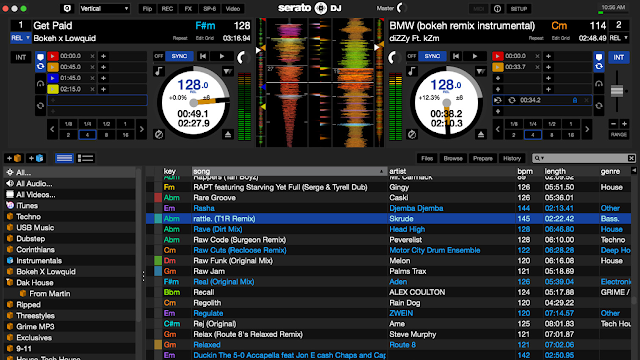Toggle INT mode on deck 2
Screen dimensions: 640x360
point(618,58)
